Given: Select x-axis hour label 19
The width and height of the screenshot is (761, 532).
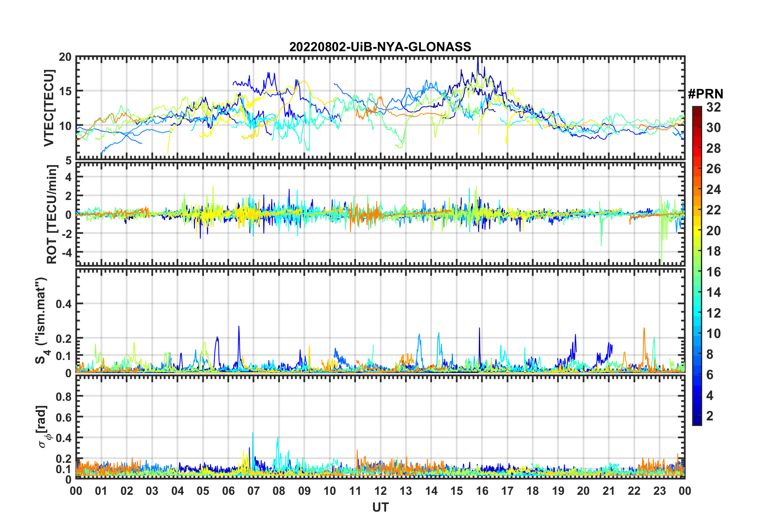Looking at the screenshot, I should tap(558, 491).
